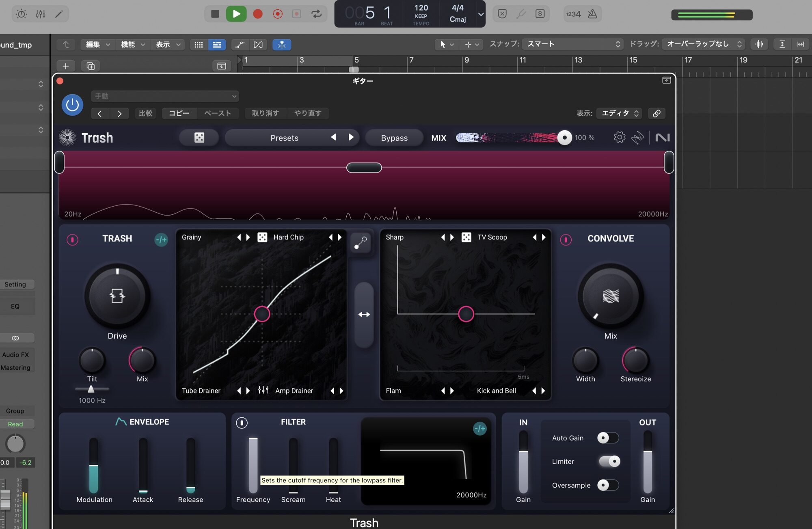Toggle the Oversample switch

[608, 485]
